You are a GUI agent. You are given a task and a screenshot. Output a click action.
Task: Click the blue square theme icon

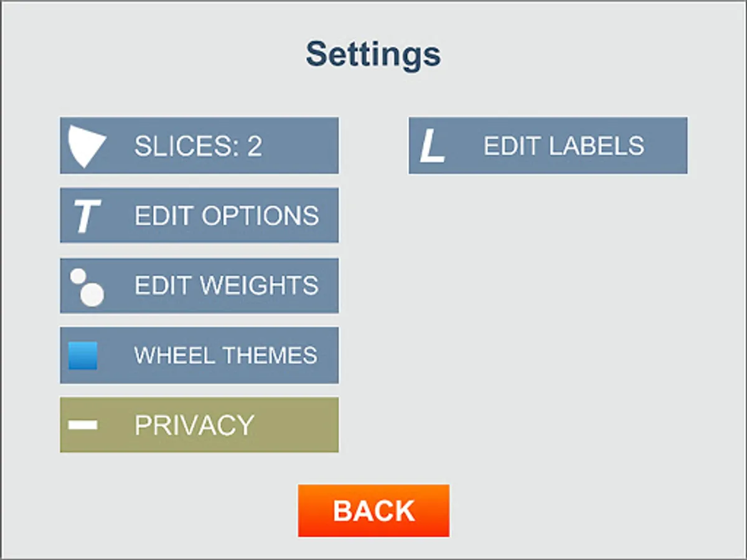[83, 356]
